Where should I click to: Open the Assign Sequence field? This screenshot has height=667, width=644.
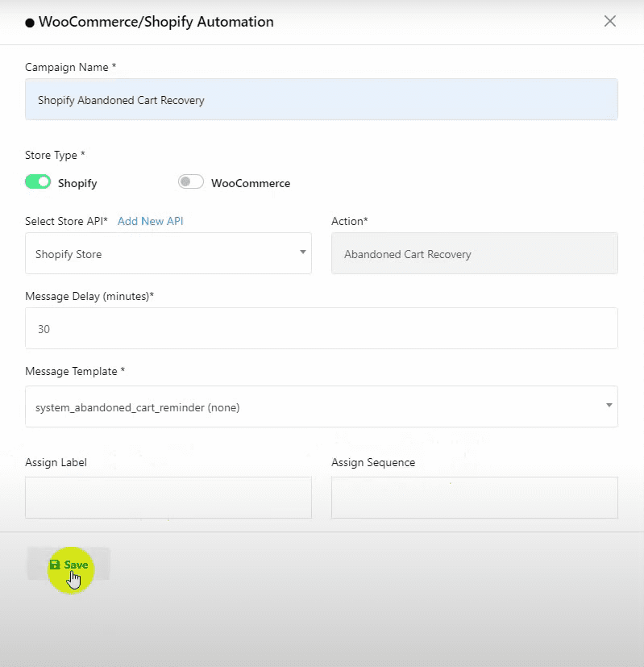click(474, 497)
